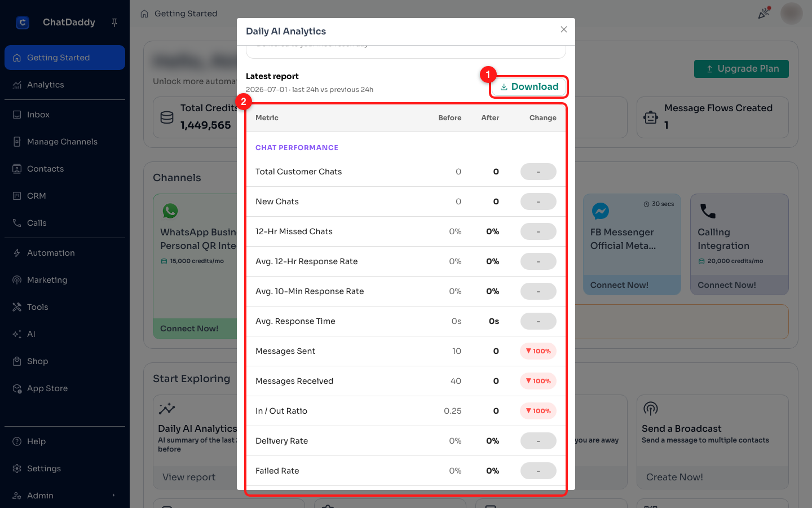The image size is (812, 508).
Task: Expand the Admin submenu arrow
Action: [113, 496]
